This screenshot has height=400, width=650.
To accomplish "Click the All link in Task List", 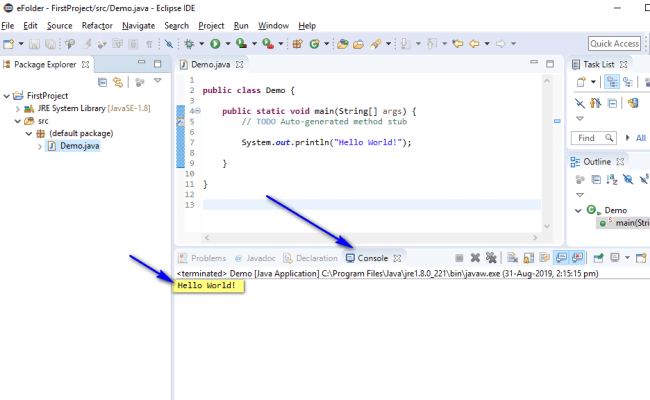I will point(641,138).
